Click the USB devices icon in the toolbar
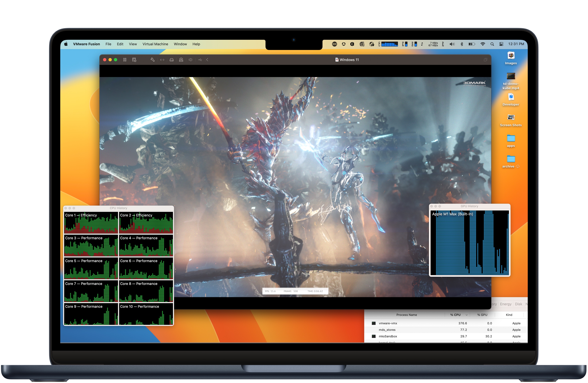Screen dimensions: 588x383 [200, 59]
